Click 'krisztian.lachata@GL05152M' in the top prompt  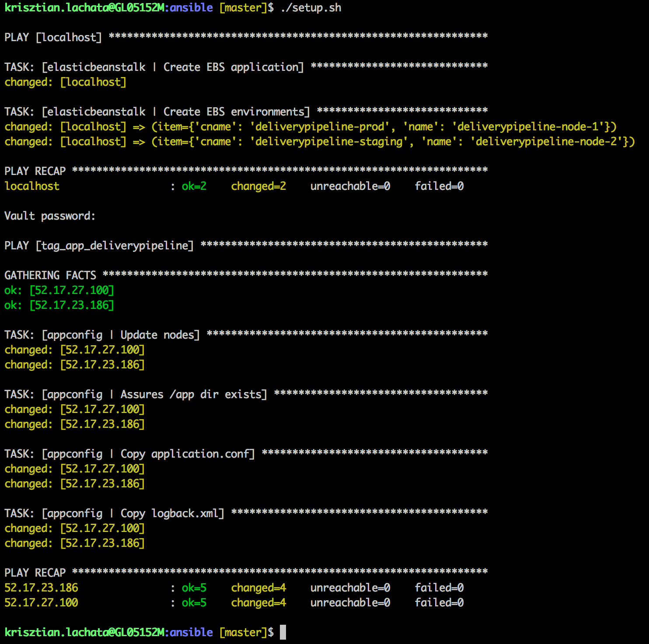85,8
